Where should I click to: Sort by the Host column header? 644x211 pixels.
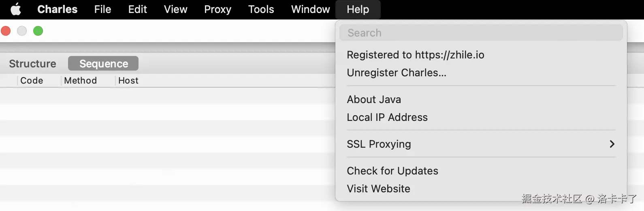(x=128, y=81)
